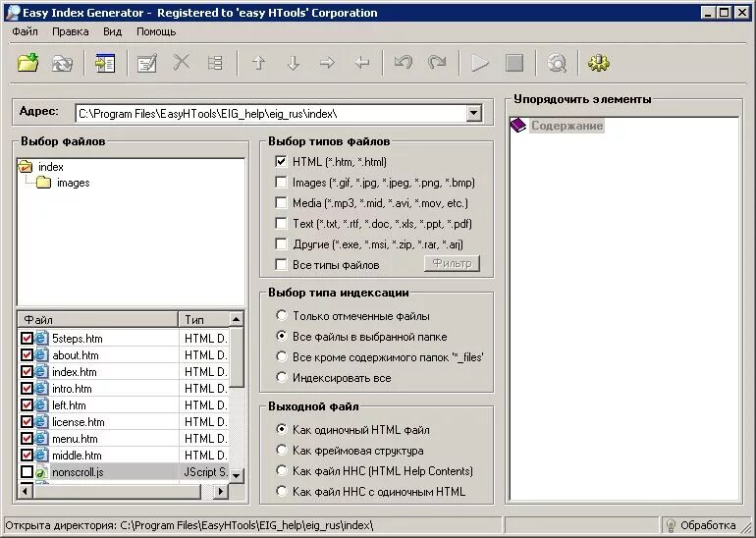The image size is (756, 538).
Task: Click the move left arrow icon
Action: [361, 63]
